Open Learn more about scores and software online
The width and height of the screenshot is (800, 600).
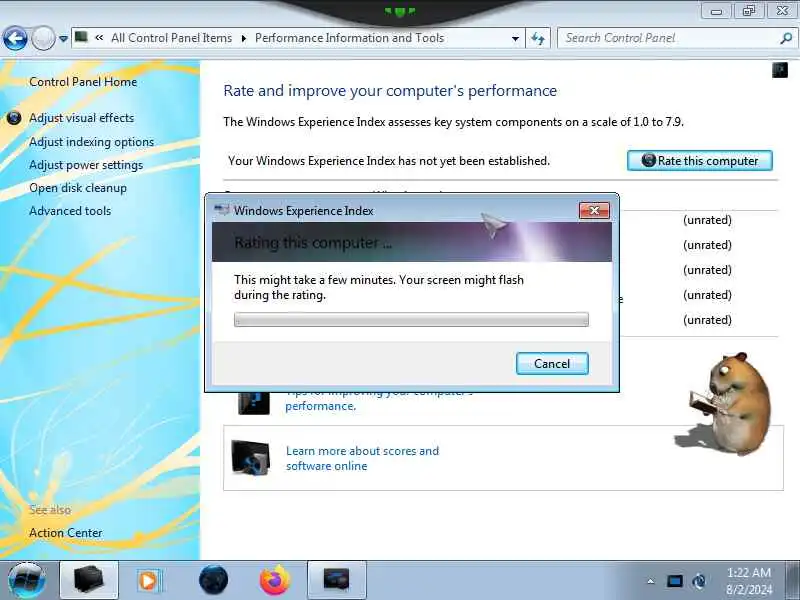362,458
